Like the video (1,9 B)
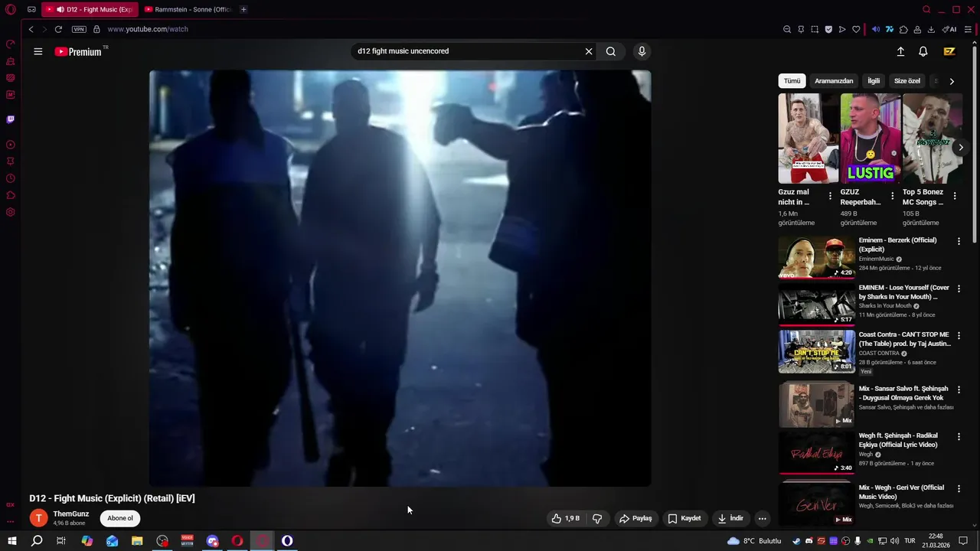Viewport: 980px width, 551px height. click(566, 518)
